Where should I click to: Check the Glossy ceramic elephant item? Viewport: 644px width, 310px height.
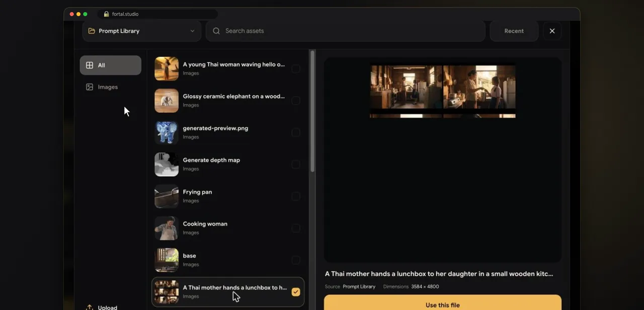pos(296,101)
